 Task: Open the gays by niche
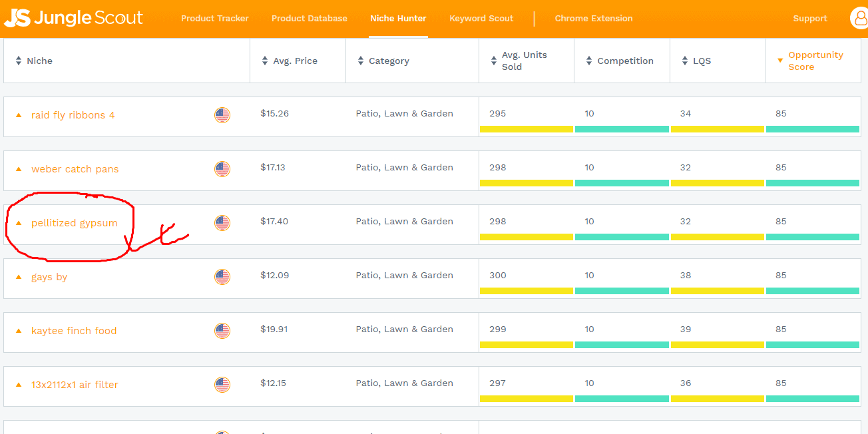coord(49,277)
